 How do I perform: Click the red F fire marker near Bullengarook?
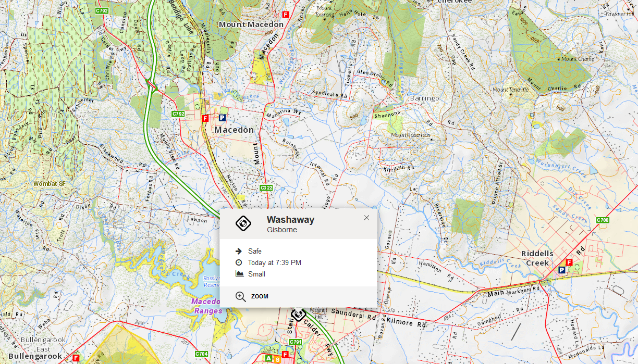coord(76,358)
